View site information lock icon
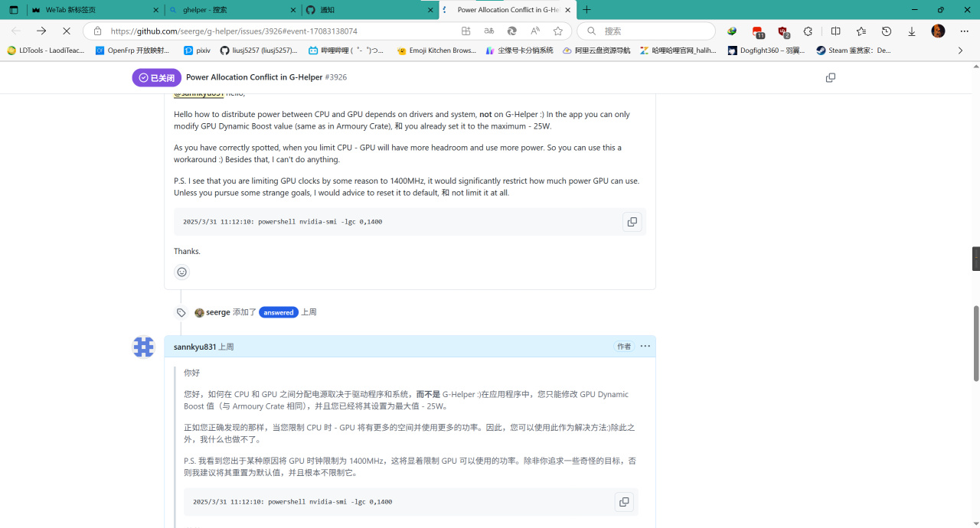The image size is (980, 528). (x=97, y=31)
